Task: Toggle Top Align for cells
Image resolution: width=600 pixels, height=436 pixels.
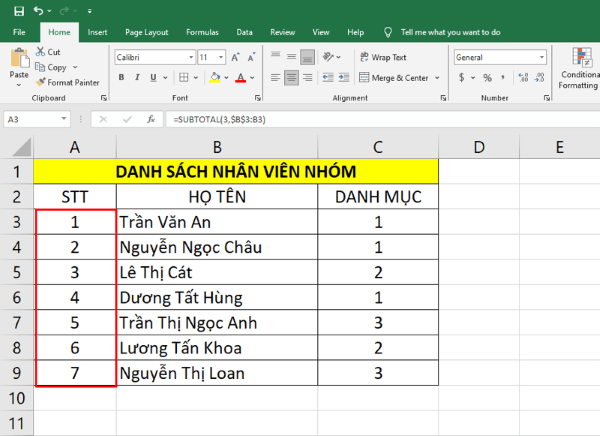Action: [276, 57]
